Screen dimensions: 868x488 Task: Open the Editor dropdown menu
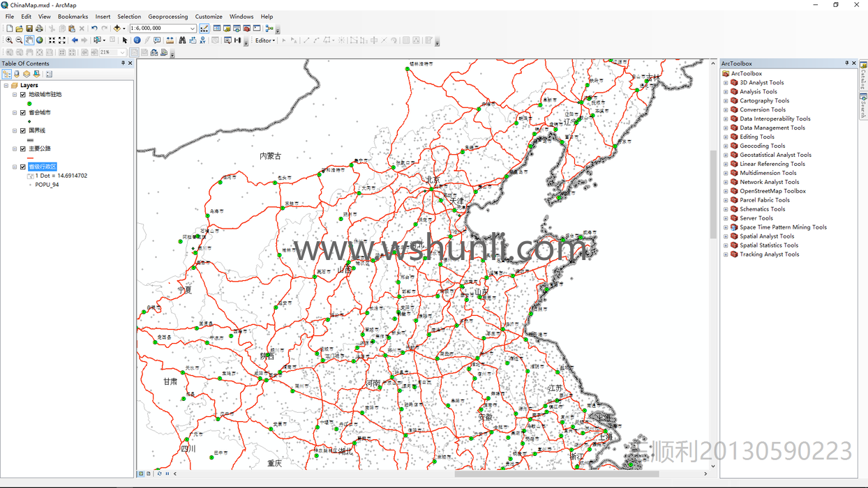265,40
